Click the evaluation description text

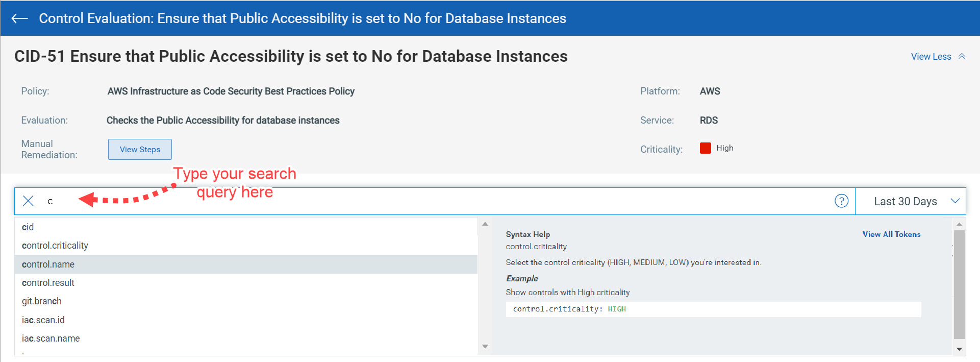pos(223,120)
